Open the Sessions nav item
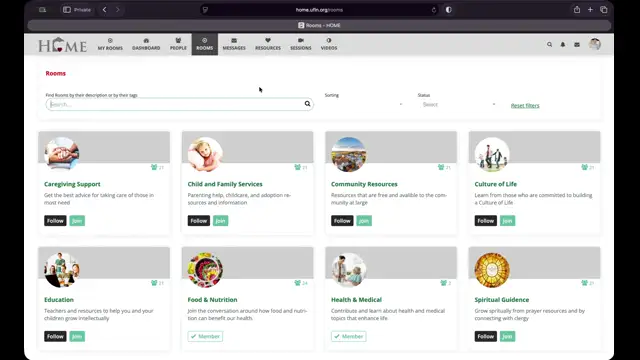This screenshot has width=640, height=360. pyautogui.click(x=301, y=44)
